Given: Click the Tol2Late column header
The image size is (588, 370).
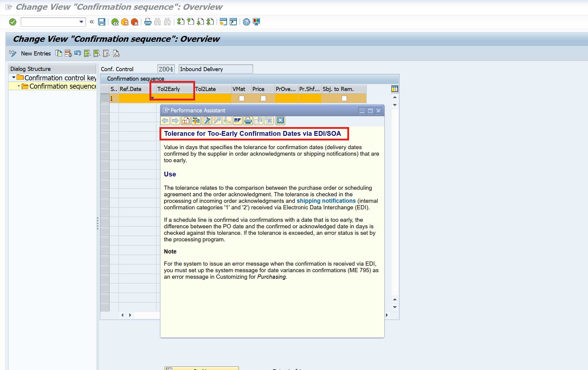Looking at the screenshot, I should (205, 89).
